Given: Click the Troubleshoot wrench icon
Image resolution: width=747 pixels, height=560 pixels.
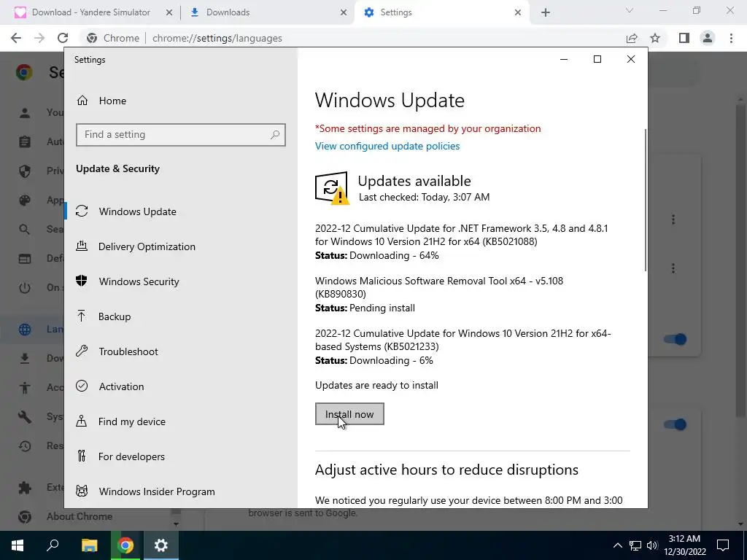Looking at the screenshot, I should tap(82, 351).
